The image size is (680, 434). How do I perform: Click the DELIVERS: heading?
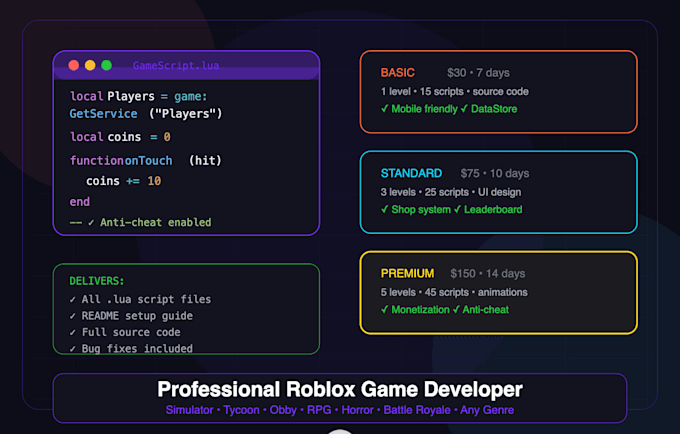(x=97, y=281)
